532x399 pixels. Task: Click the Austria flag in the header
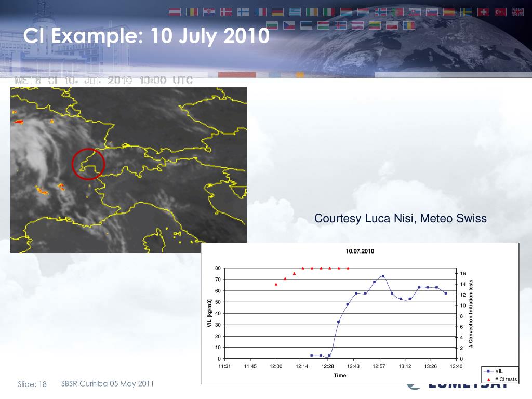click(x=175, y=12)
